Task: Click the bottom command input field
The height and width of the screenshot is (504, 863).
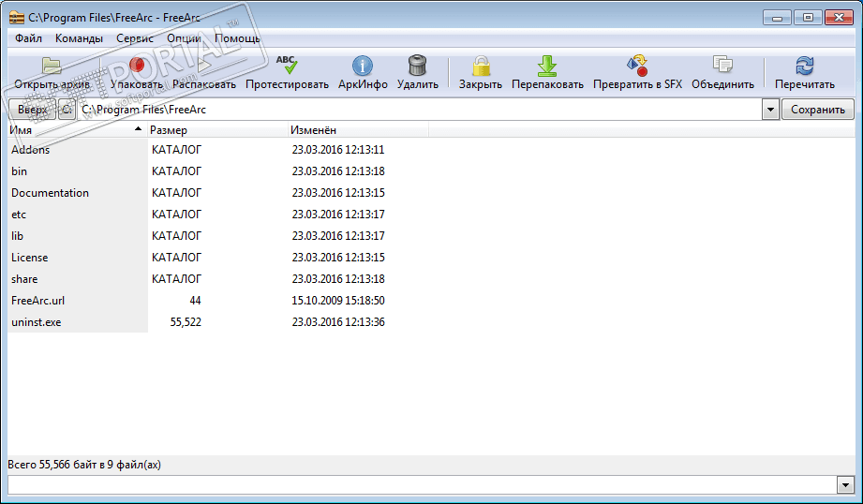Action: click(423, 484)
